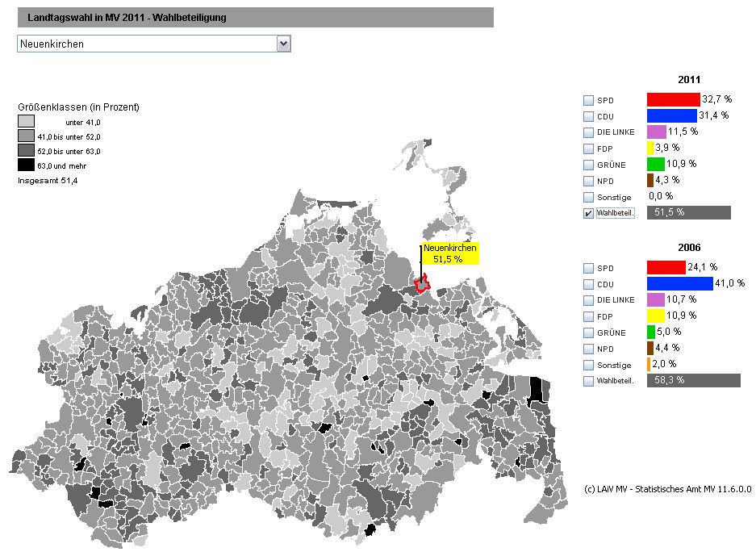Image resolution: width=756 pixels, height=552 pixels.
Task: Click the Wahlbeteil. label button under 2011
Action: coord(616,213)
